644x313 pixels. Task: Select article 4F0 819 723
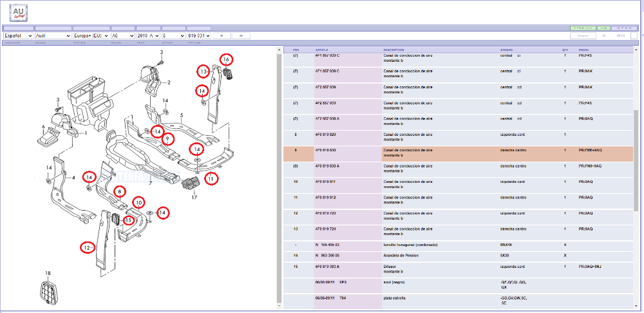coord(325,213)
